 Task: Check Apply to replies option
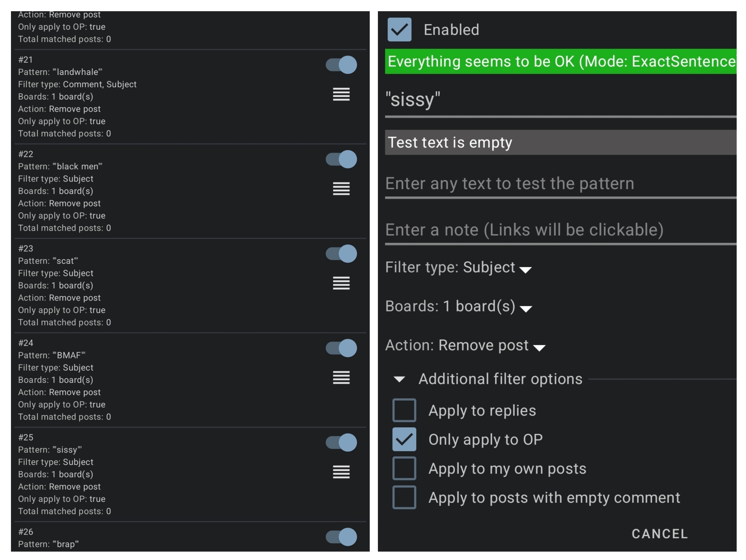pyautogui.click(x=404, y=410)
